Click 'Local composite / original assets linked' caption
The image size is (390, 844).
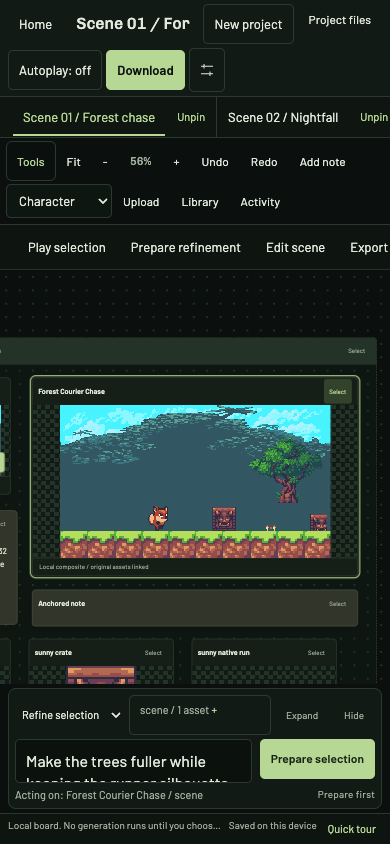[94, 567]
